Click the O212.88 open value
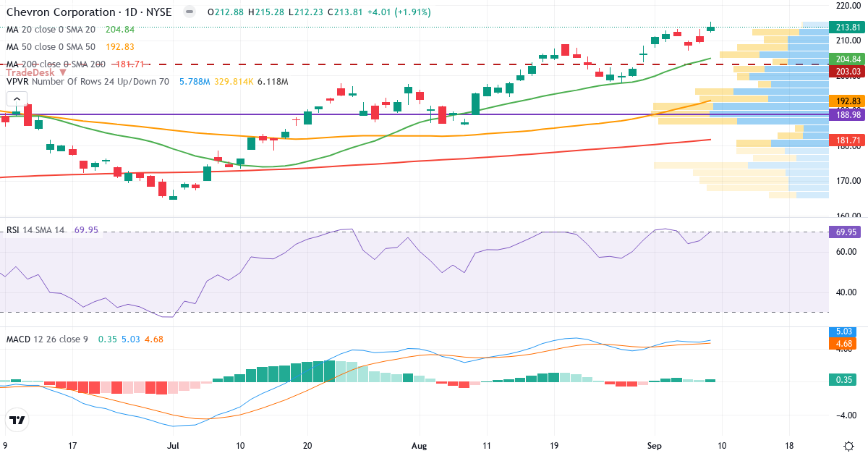The width and height of the screenshot is (868, 456). tap(225, 12)
